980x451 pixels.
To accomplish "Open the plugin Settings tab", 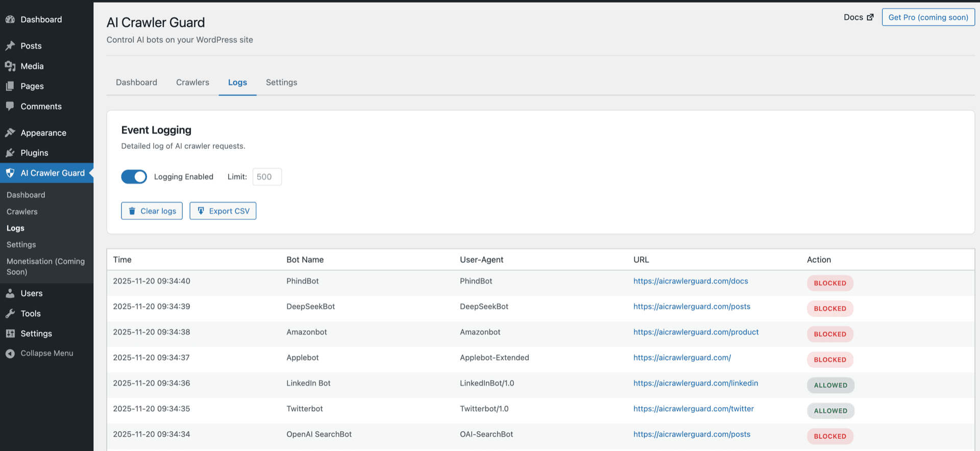I will tap(281, 82).
